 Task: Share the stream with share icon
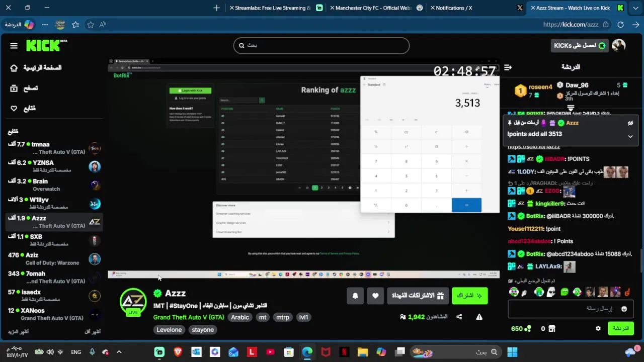pyautogui.click(x=459, y=317)
